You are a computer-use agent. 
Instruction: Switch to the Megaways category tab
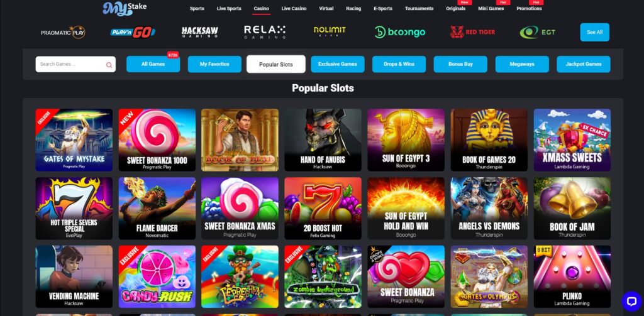(521, 64)
